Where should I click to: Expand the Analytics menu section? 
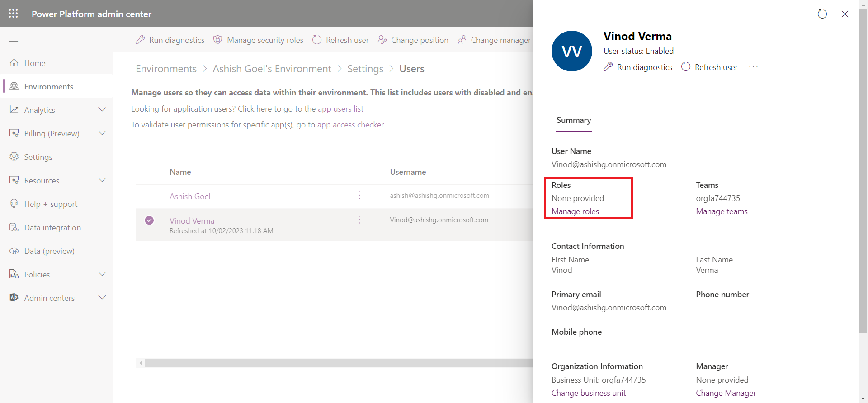coord(102,110)
